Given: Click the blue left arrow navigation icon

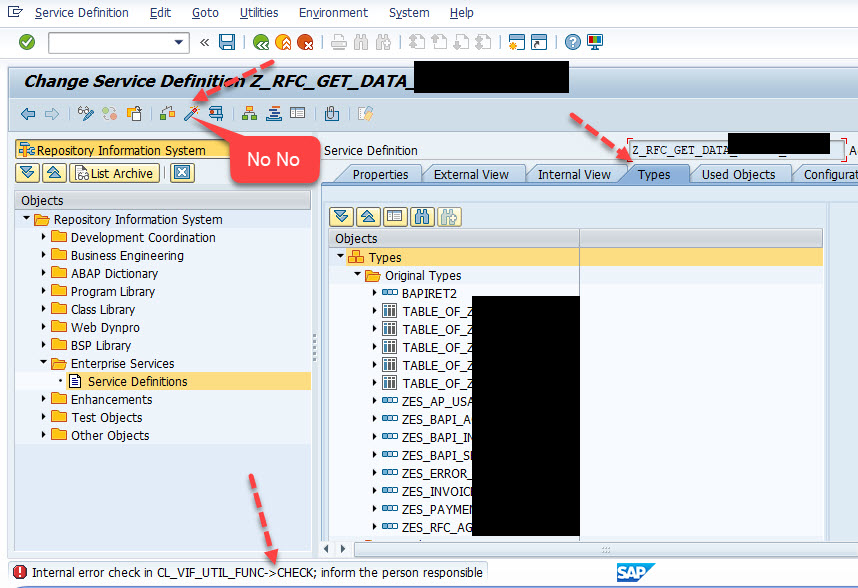Looking at the screenshot, I should coord(28,114).
